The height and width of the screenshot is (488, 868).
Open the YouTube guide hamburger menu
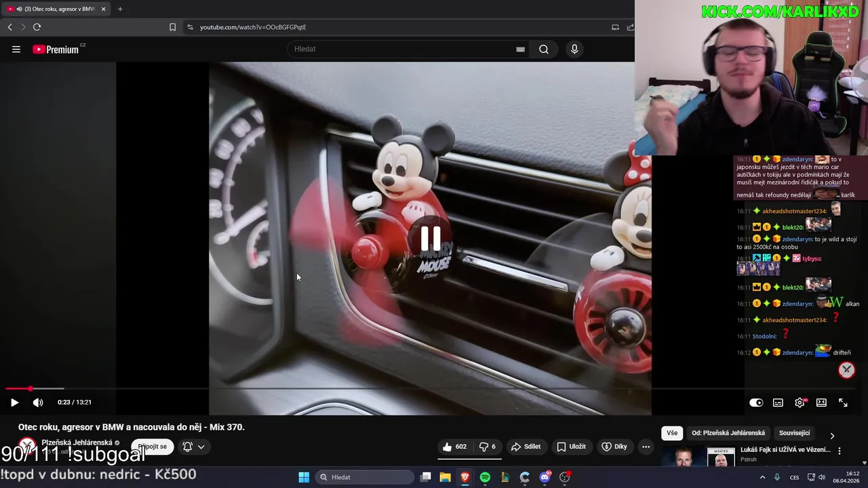(x=16, y=49)
